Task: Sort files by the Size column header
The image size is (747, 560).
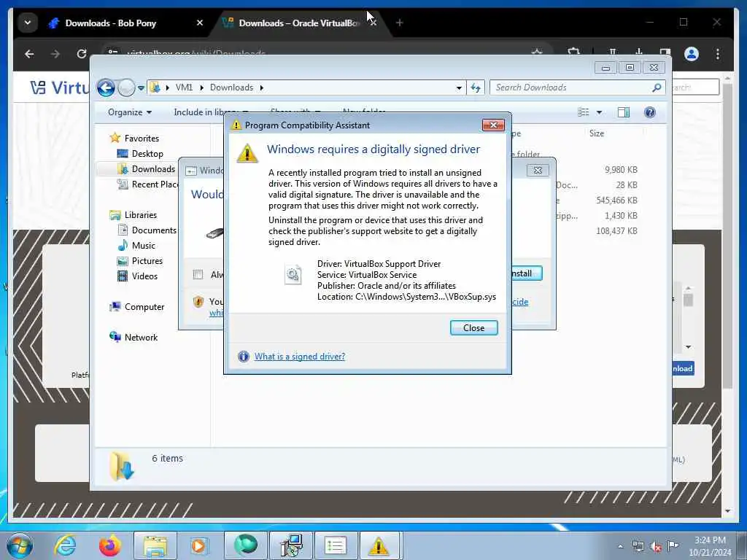Action: coord(597,133)
